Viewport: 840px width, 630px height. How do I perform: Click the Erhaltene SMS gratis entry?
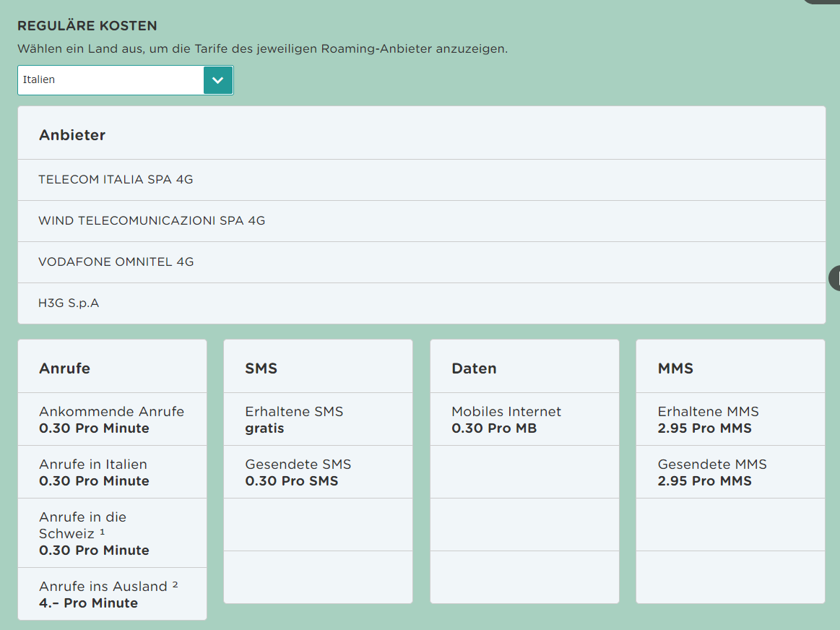click(294, 420)
